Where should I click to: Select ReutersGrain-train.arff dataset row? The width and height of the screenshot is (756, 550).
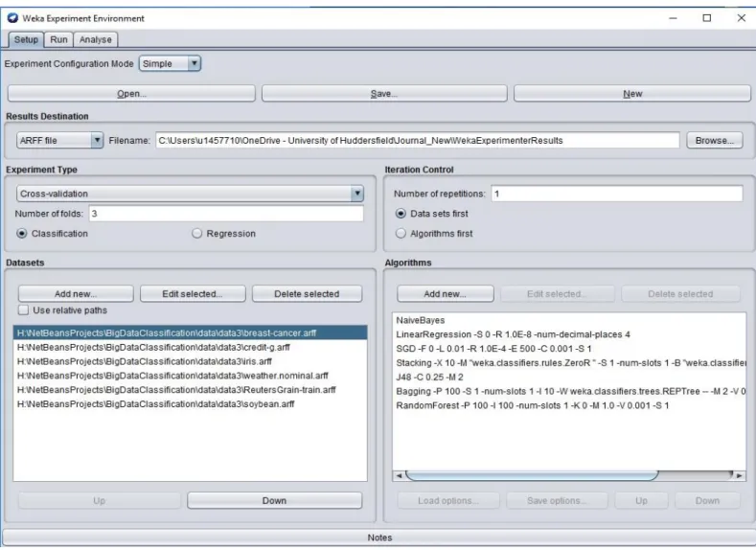(190, 390)
